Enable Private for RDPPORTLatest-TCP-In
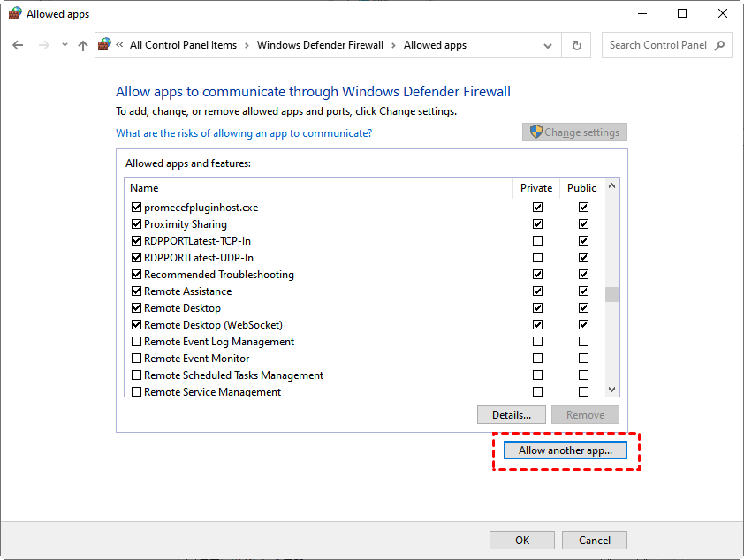744x560 pixels. [x=537, y=241]
